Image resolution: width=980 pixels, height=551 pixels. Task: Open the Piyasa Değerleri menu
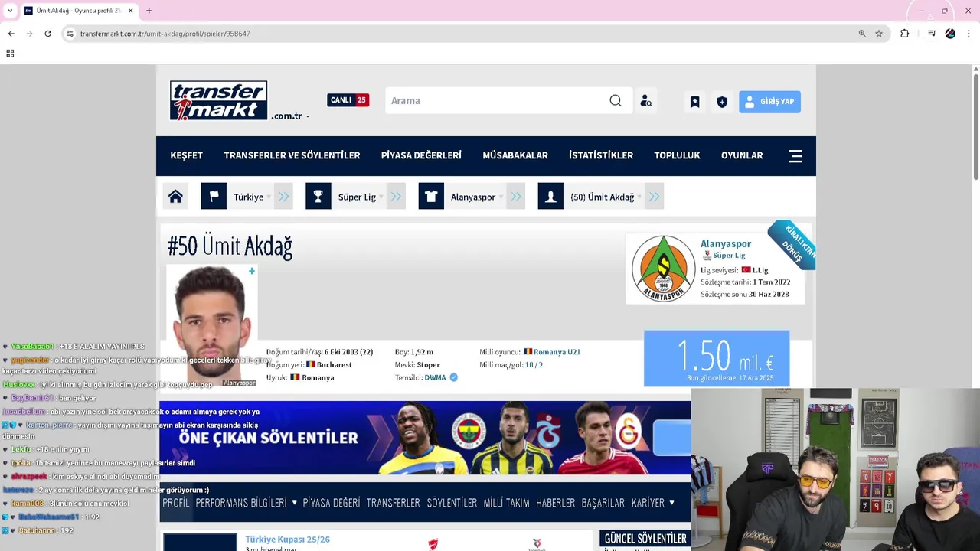(x=421, y=155)
